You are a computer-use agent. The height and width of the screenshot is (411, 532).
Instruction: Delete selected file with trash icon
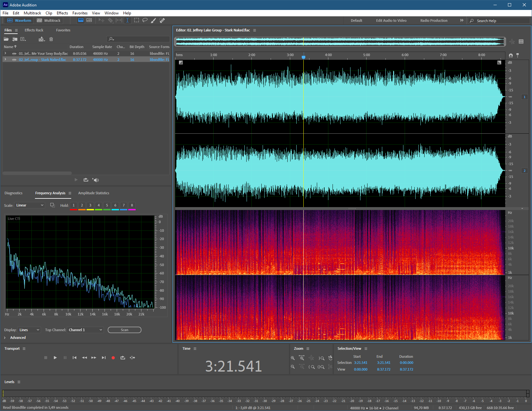coord(51,39)
